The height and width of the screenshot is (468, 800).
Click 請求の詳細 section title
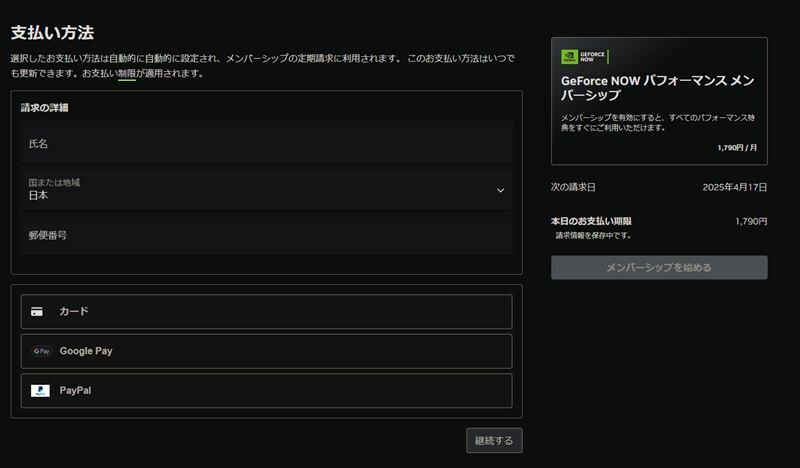44,108
